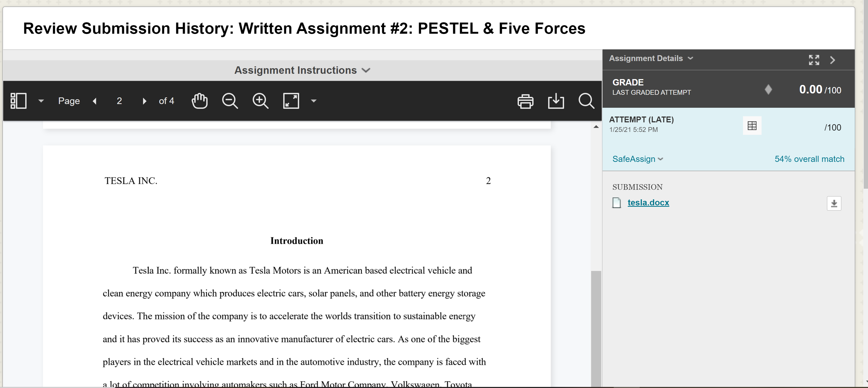Search within the document
This screenshot has height=388, width=868.
tap(586, 101)
